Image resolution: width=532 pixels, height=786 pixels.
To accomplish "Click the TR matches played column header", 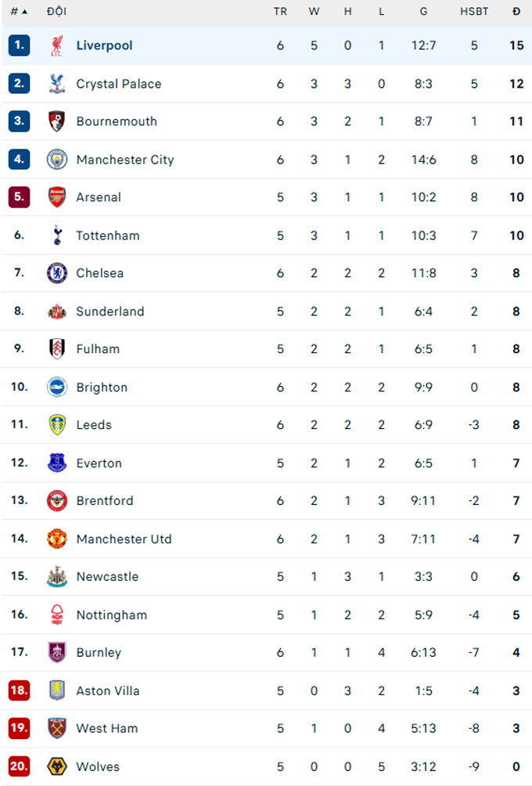I will [x=280, y=12].
